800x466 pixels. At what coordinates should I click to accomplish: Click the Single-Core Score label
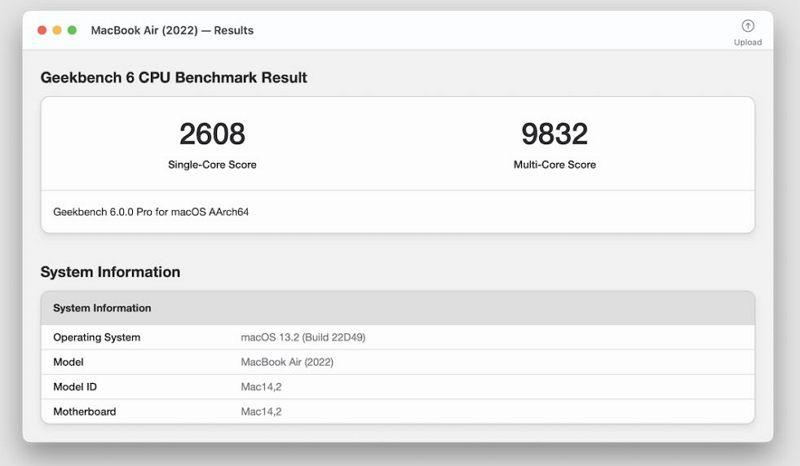[212, 164]
